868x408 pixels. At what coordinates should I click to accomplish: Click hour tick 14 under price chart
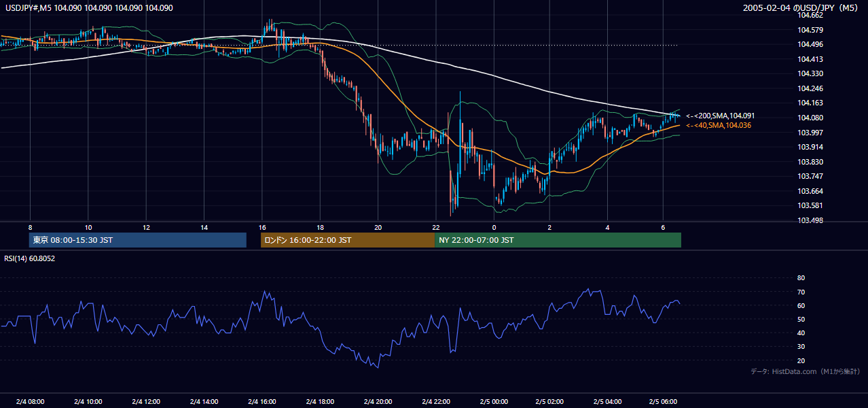pos(204,227)
